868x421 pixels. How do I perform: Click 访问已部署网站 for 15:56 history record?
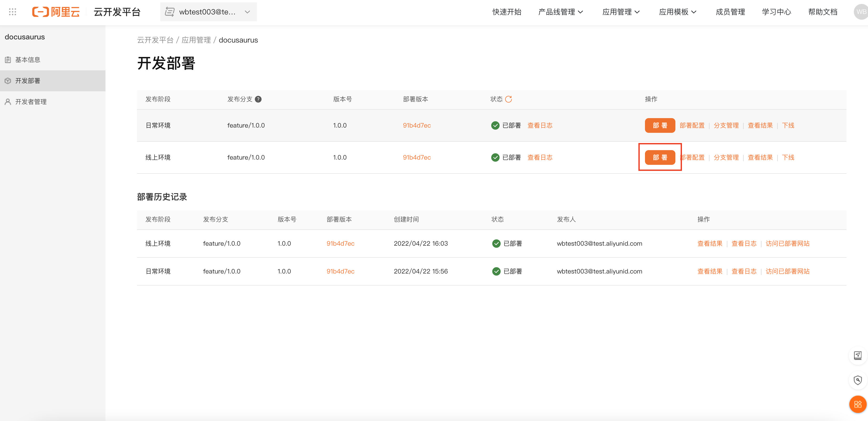787,271
